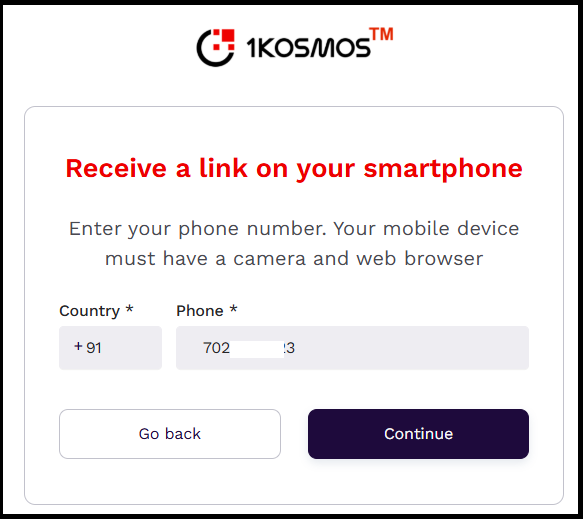Click the line must have a camera and web browser
The image size is (583, 519).
click(x=294, y=259)
